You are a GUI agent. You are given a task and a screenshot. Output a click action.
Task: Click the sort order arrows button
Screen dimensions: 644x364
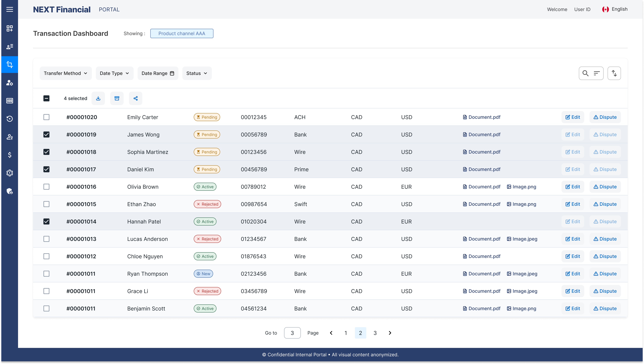pos(614,73)
